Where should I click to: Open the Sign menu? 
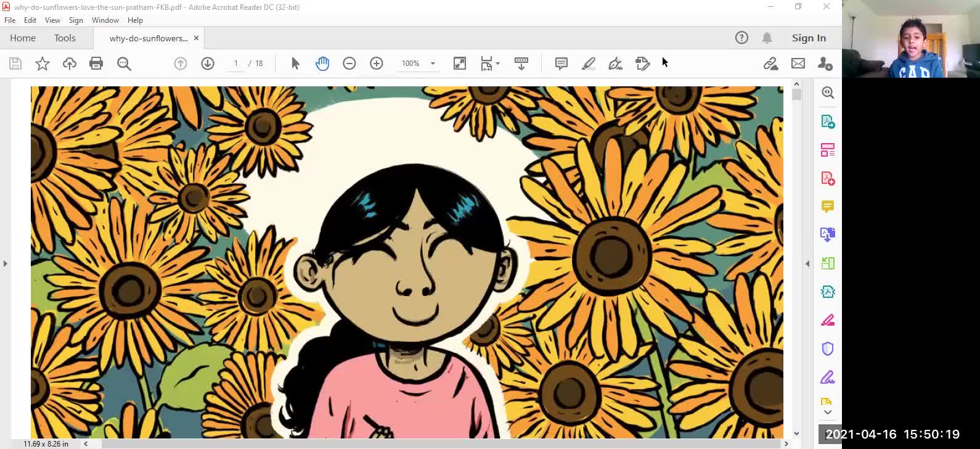point(76,20)
